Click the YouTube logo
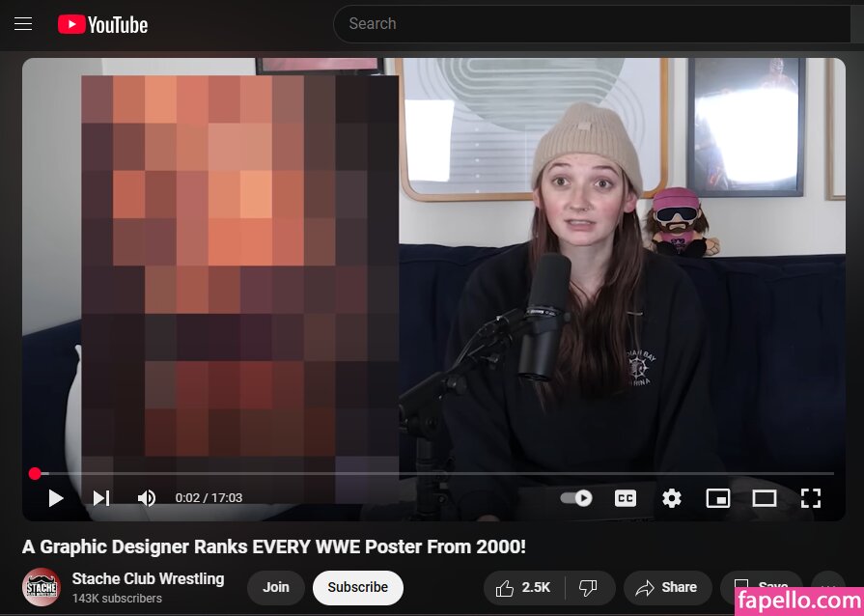The width and height of the screenshot is (864, 616). click(102, 24)
